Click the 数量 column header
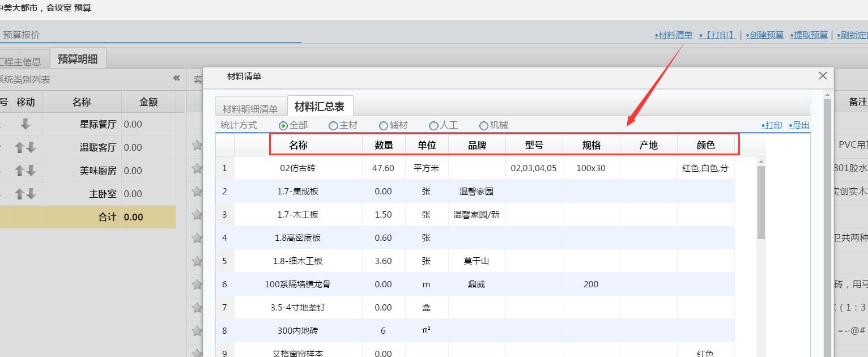 (x=384, y=145)
